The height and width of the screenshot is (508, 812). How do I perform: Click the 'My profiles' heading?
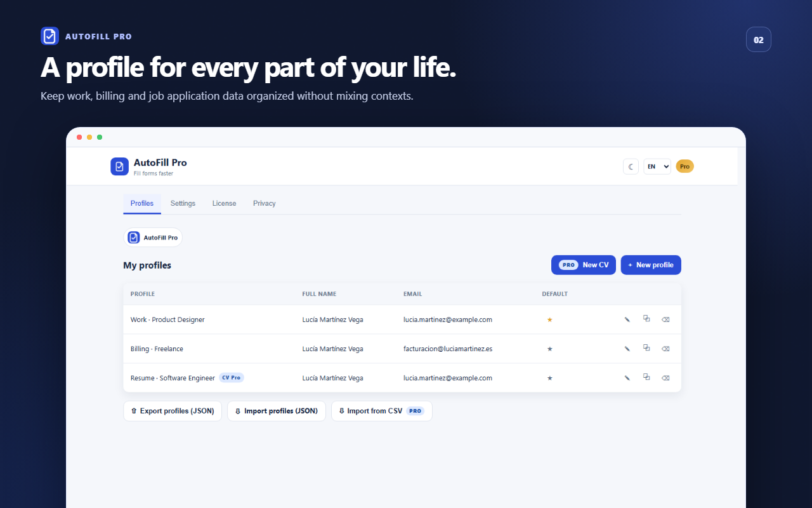click(147, 265)
